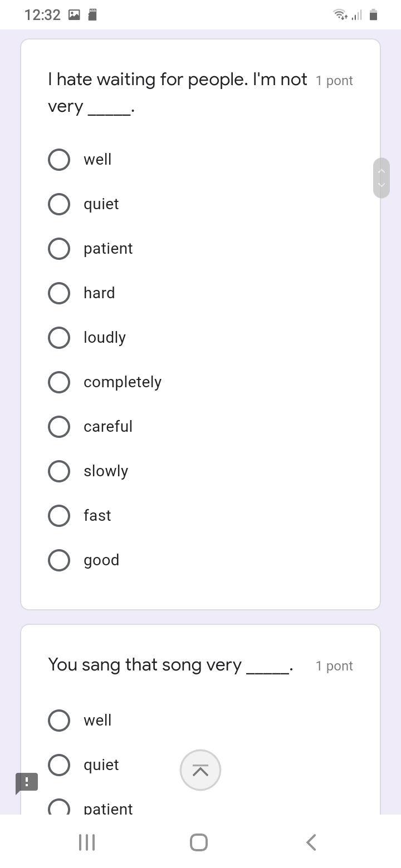Tap the report problem exclamation icon
Image resolution: width=401 pixels, height=868 pixels.
(27, 782)
